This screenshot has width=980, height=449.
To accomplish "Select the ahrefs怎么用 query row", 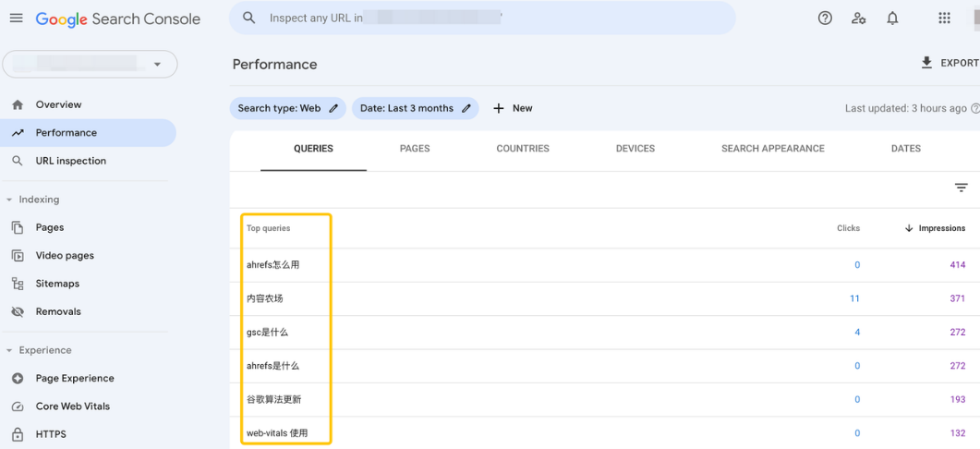I will (273, 265).
